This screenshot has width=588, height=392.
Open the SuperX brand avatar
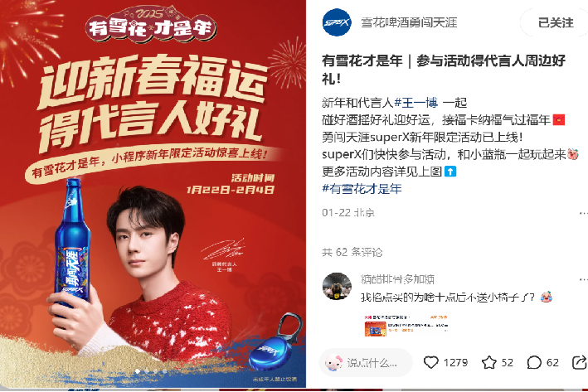(x=337, y=22)
